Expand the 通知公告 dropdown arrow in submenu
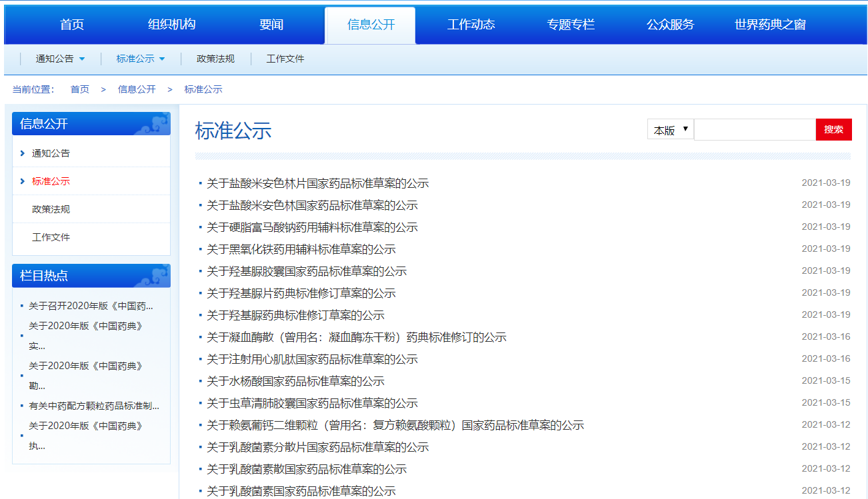 82,59
